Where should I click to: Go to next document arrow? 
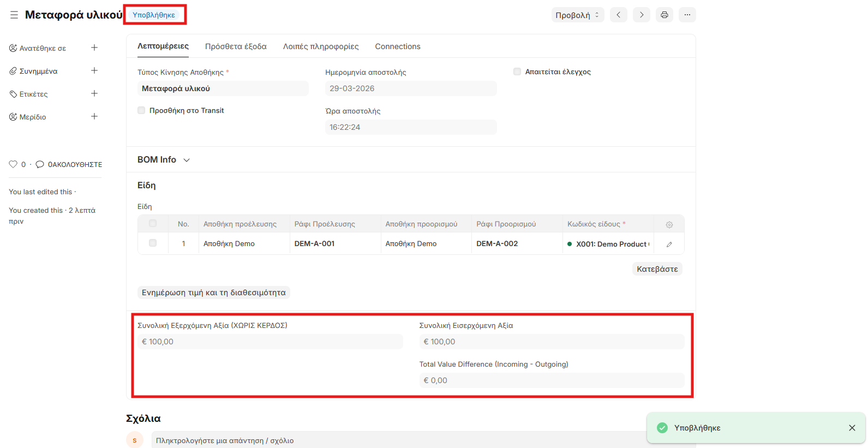(x=642, y=15)
